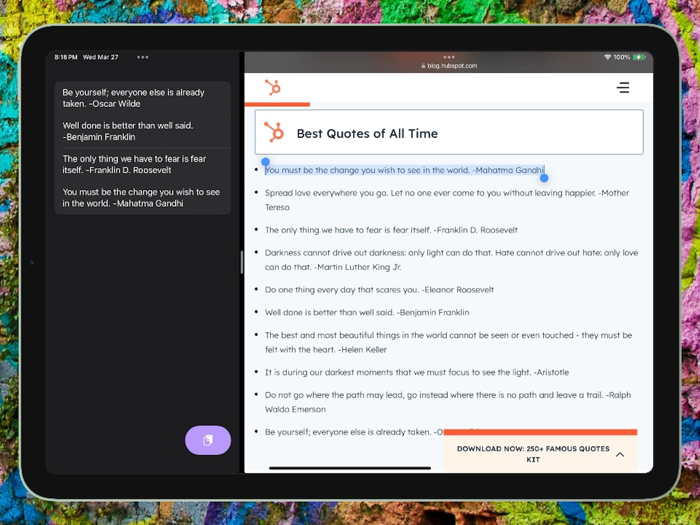The height and width of the screenshot is (525, 700).
Task: Click the Benjamin Franklin quote on the webpage
Action: [x=367, y=312]
